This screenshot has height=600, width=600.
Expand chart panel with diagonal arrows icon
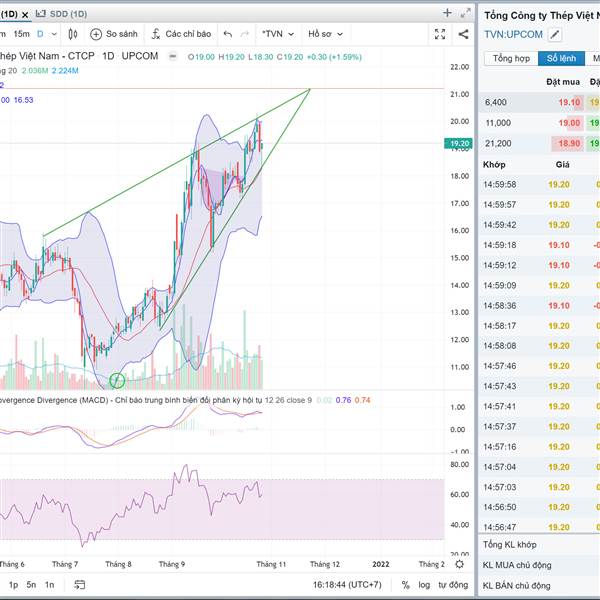point(466,14)
